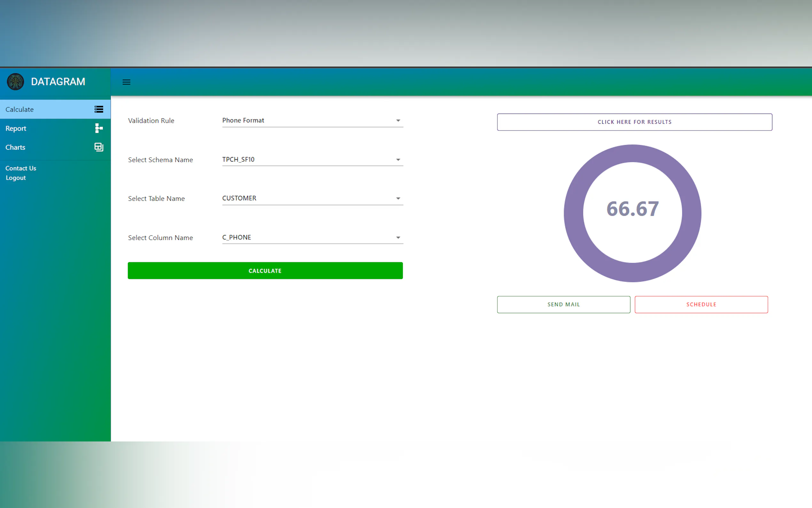The image size is (812, 508).
Task: Click the DATAGRAM logo avatar
Action: [15, 82]
